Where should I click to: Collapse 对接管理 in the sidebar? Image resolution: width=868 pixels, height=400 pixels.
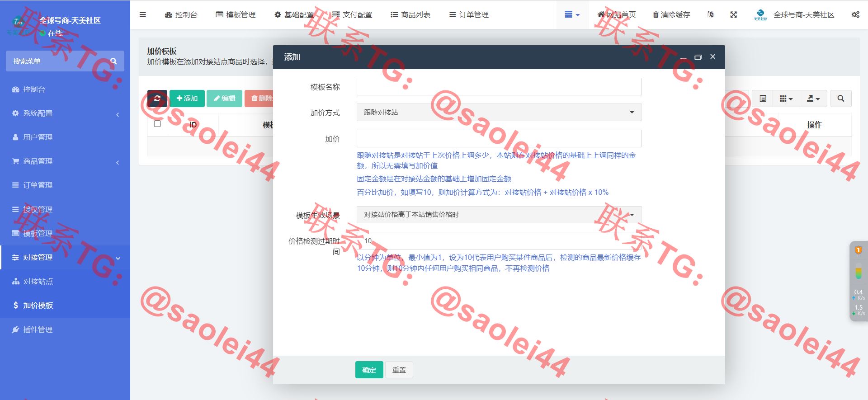(65, 257)
